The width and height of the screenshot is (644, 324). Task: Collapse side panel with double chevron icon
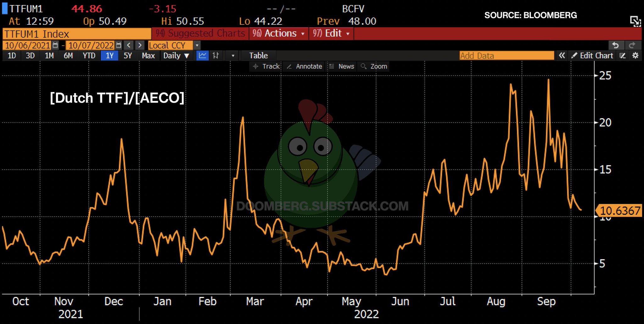562,56
